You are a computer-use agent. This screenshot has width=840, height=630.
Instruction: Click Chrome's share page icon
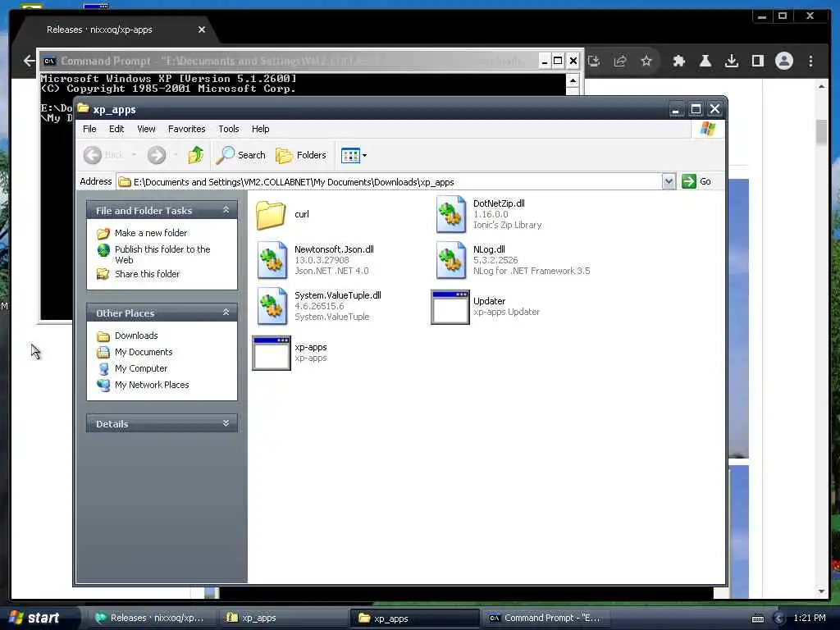click(x=620, y=61)
